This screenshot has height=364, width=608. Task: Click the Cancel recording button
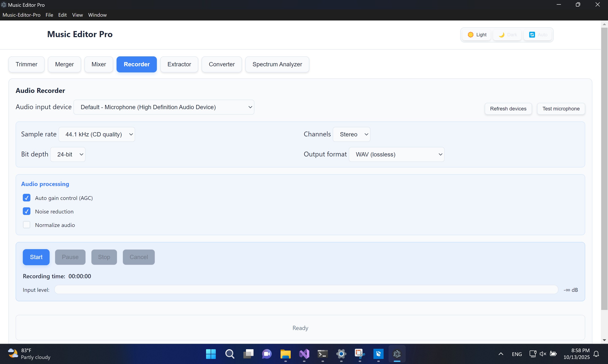point(138,257)
